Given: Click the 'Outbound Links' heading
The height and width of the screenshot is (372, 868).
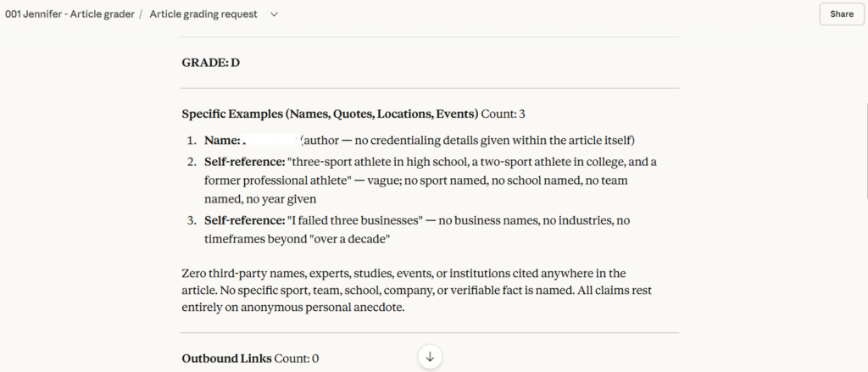Looking at the screenshot, I should 227,358.
